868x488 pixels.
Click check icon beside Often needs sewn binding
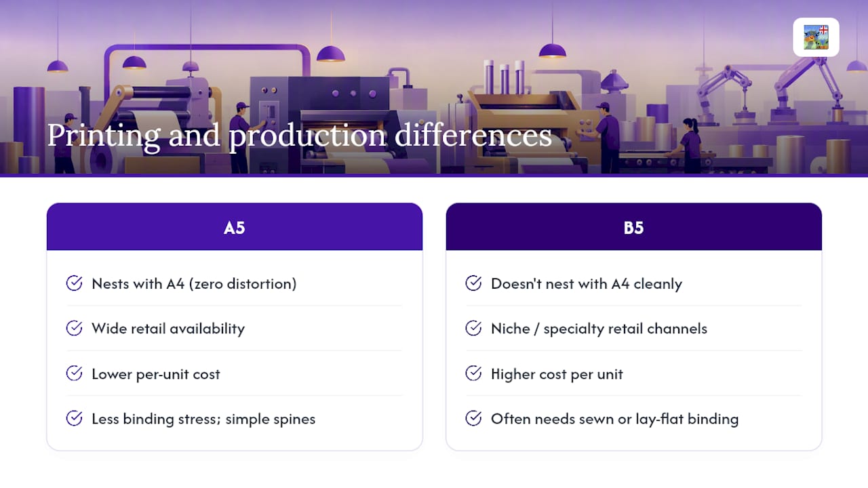[x=474, y=418]
